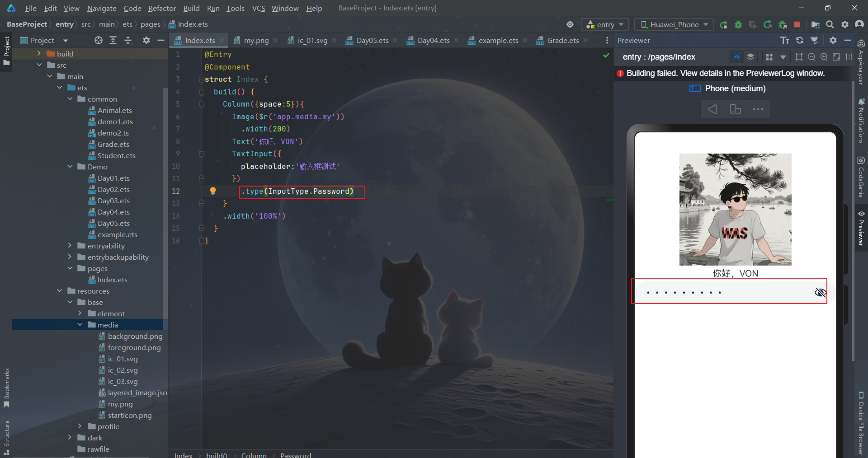Click the light bulb intention icon on line 12
This screenshot has width=868, height=458.
click(x=213, y=191)
